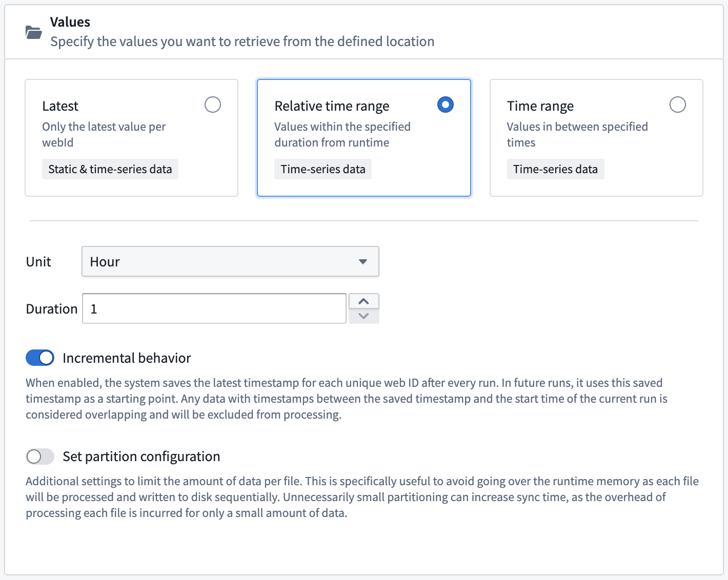This screenshot has width=728, height=580.
Task: Click 'Values within the specified duration from runtime' text
Action: pyautogui.click(x=342, y=134)
